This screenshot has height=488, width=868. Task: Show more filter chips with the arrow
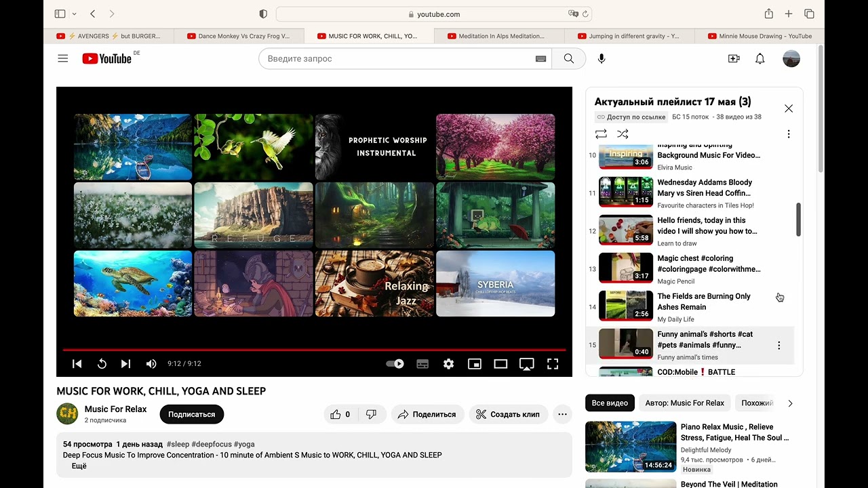coord(790,403)
